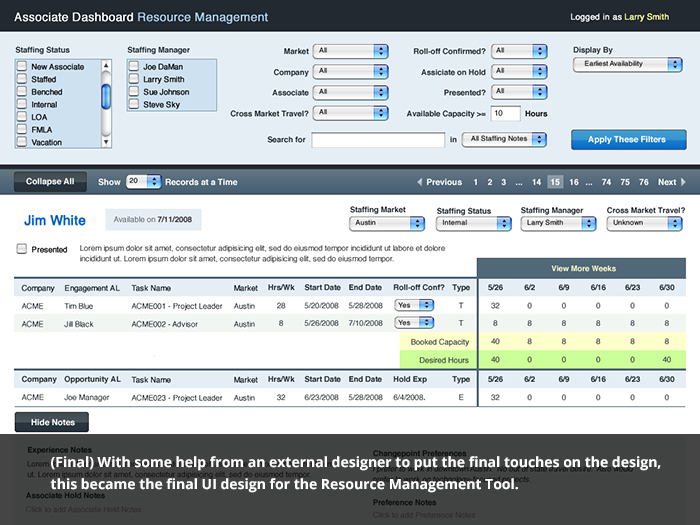Change the records-per-page dropdown showing 20
The height and width of the screenshot is (525, 700).
point(143,181)
